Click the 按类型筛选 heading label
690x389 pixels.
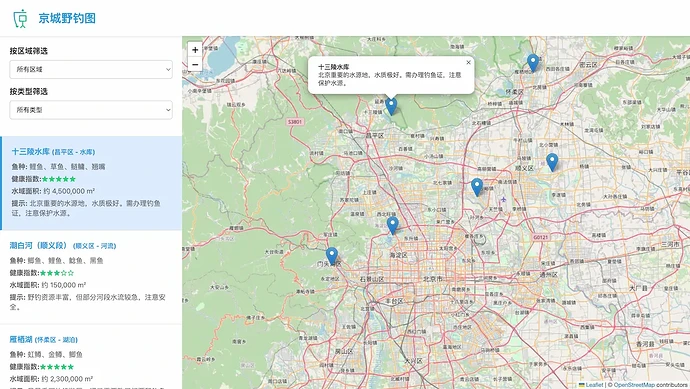(29, 92)
